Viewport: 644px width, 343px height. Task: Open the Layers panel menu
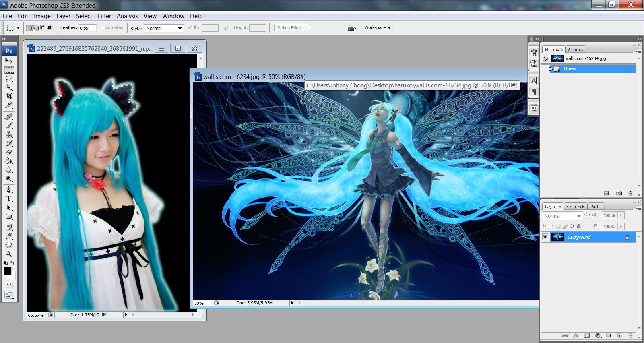coord(638,208)
